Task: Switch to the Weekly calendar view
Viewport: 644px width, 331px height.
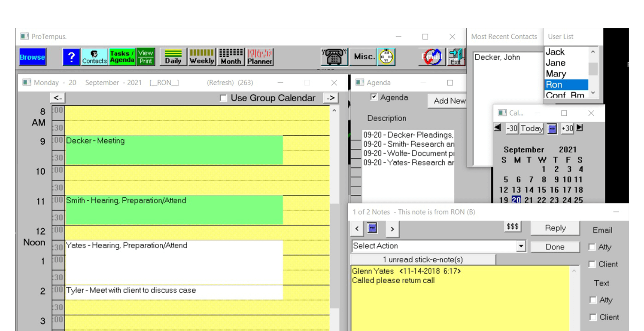Action: [x=202, y=57]
